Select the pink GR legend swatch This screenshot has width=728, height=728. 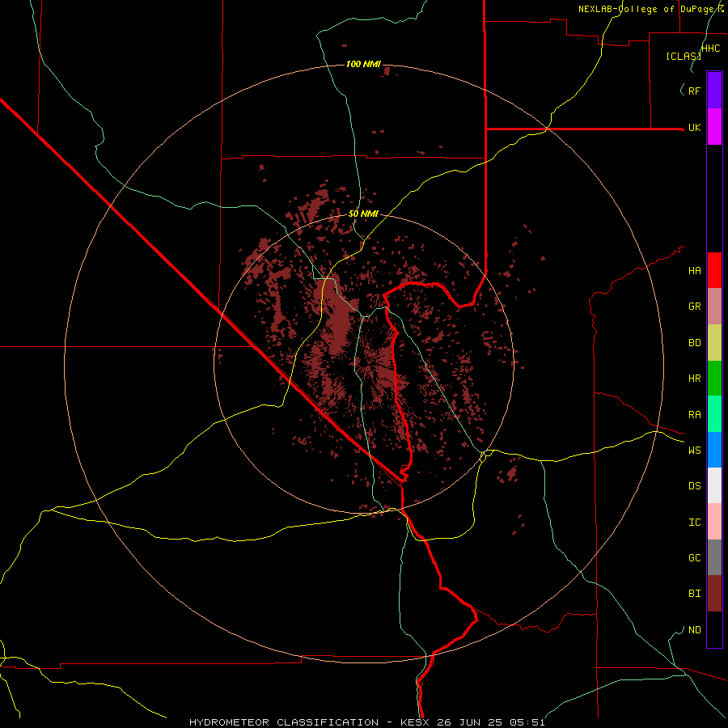coord(714,307)
